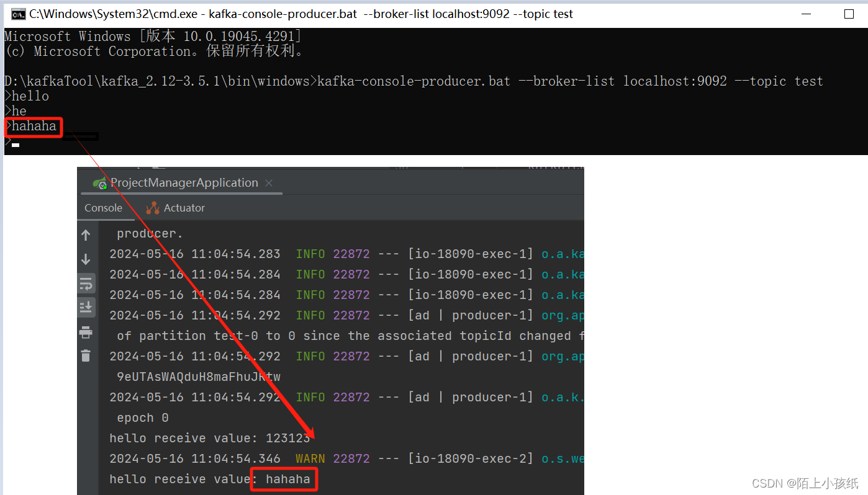
Task: Click the '[io-18090-exec-2]' thread name
Action: pyautogui.click(x=471, y=459)
